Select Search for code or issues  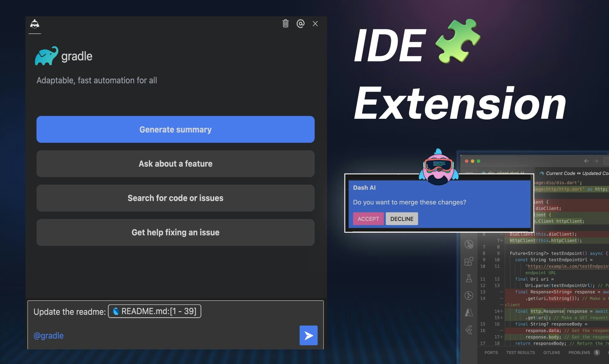coord(176,198)
